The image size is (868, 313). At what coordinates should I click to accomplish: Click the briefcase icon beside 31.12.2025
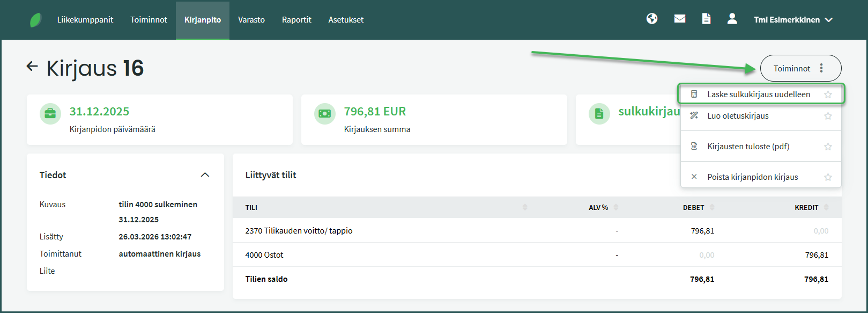pyautogui.click(x=50, y=113)
